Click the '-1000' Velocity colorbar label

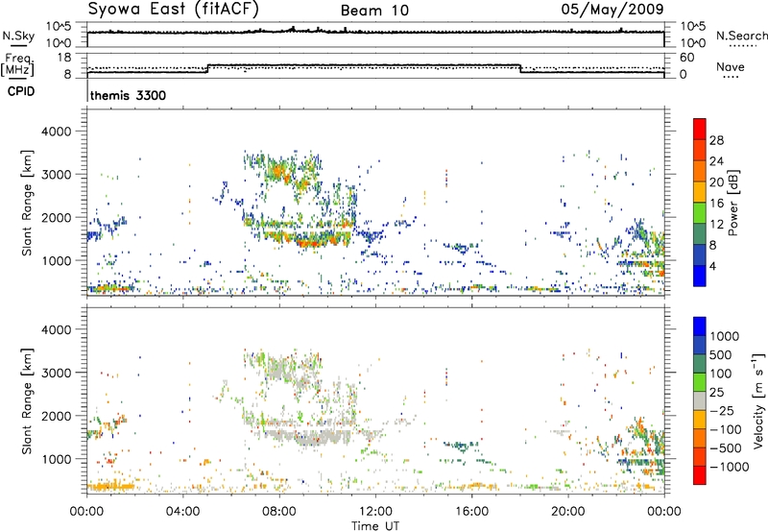[730, 467]
